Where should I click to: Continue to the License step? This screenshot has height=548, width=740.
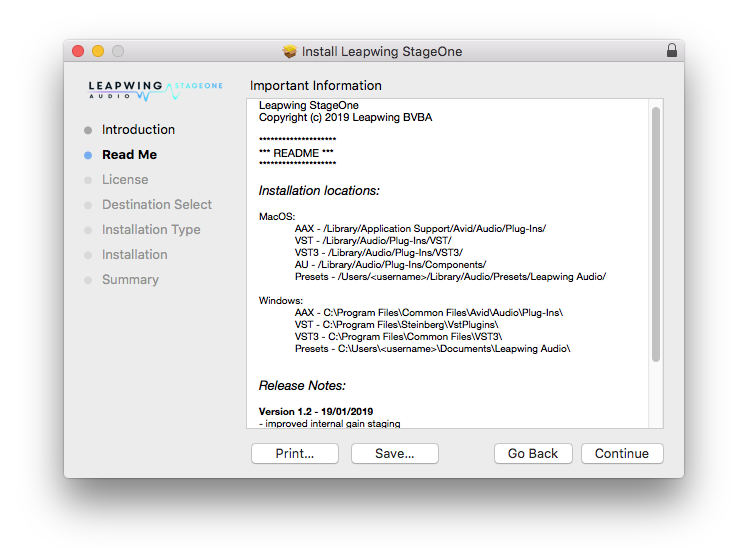(x=622, y=454)
